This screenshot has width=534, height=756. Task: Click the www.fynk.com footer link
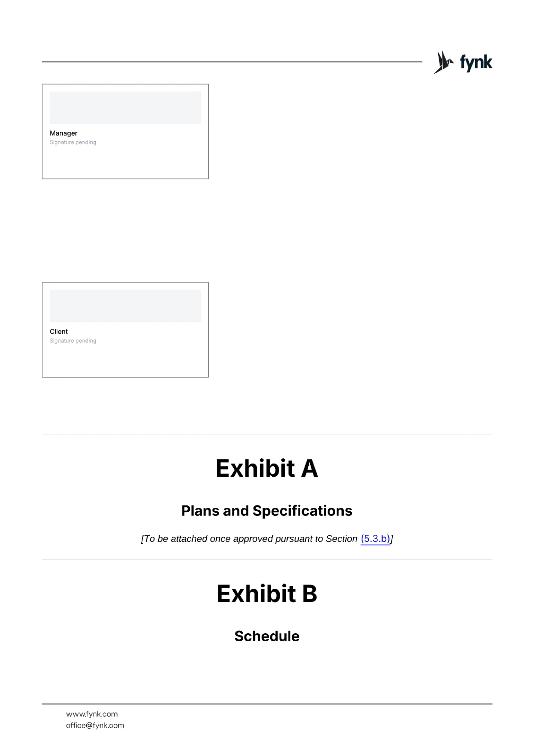pos(92,714)
